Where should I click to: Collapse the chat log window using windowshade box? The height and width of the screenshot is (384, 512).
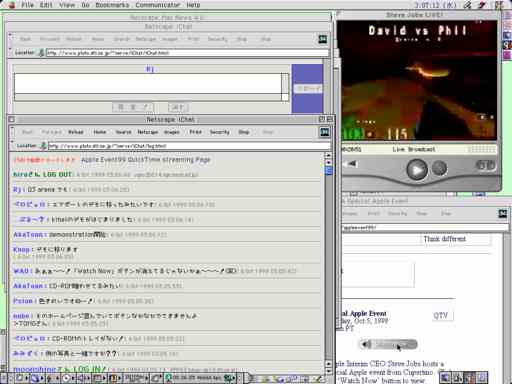(329, 119)
